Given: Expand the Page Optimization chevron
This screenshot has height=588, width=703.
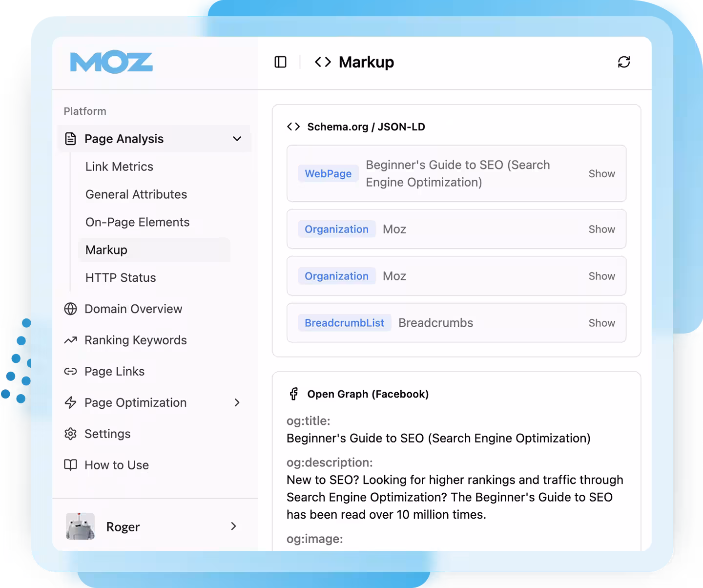Looking at the screenshot, I should click(237, 402).
